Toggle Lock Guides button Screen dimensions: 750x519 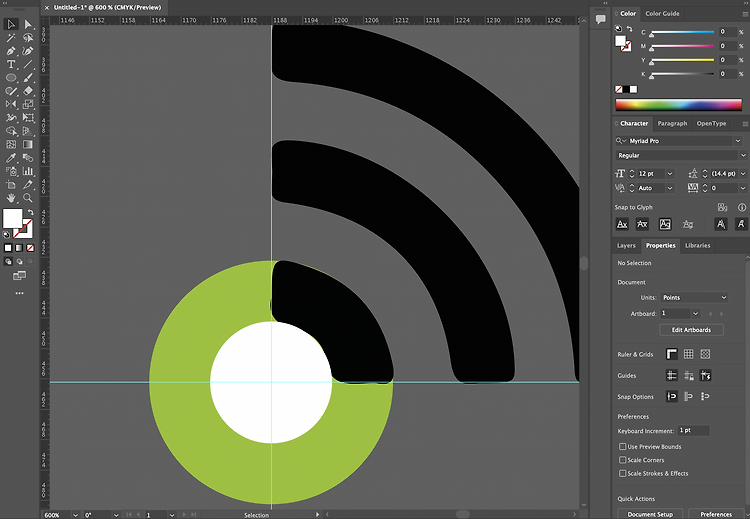tap(688, 375)
